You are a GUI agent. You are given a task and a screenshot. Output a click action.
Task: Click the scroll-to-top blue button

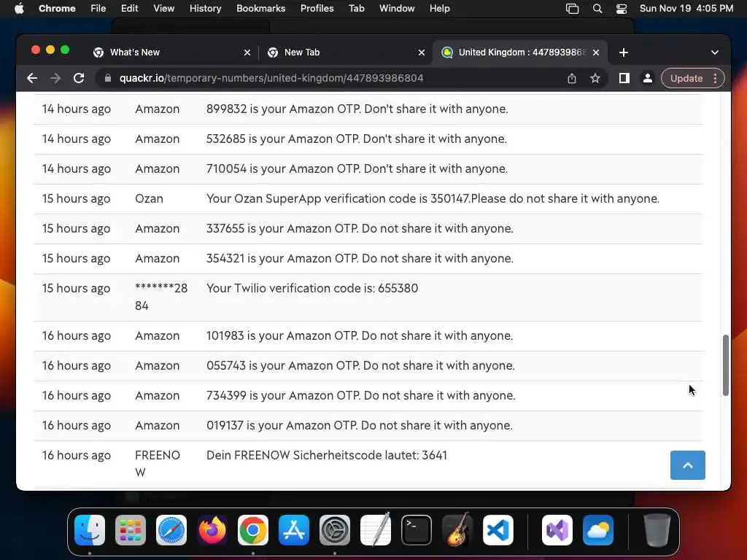coord(687,465)
